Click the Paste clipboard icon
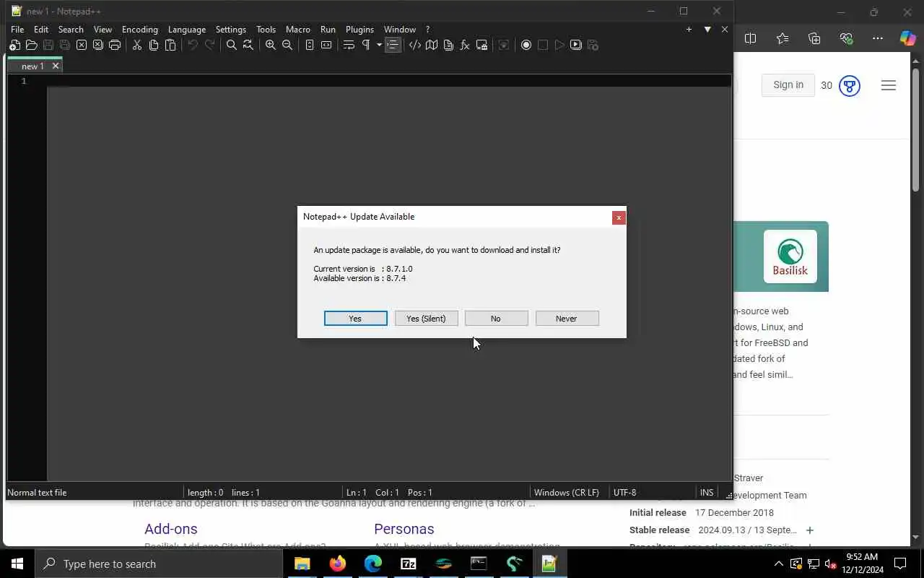 pyautogui.click(x=170, y=45)
